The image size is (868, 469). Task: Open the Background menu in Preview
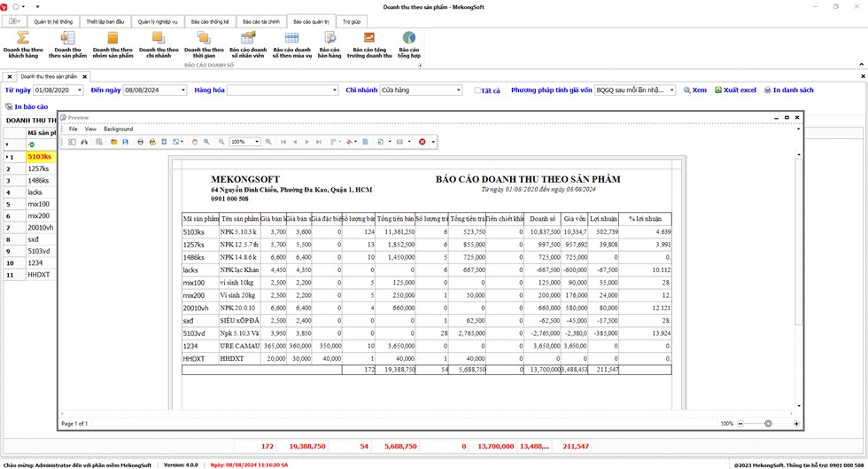tap(118, 129)
